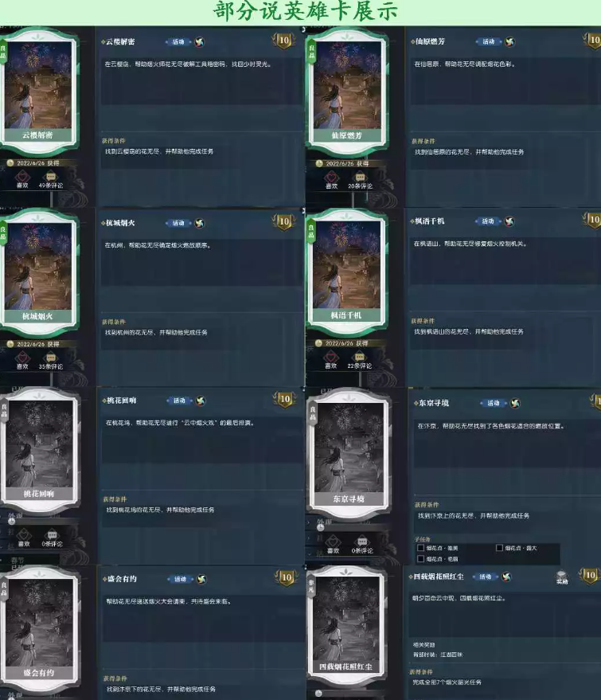Viewport: 601px width, 700px height.
Task: Like the 杭城烟火 card with heart icon
Action: click(22, 358)
